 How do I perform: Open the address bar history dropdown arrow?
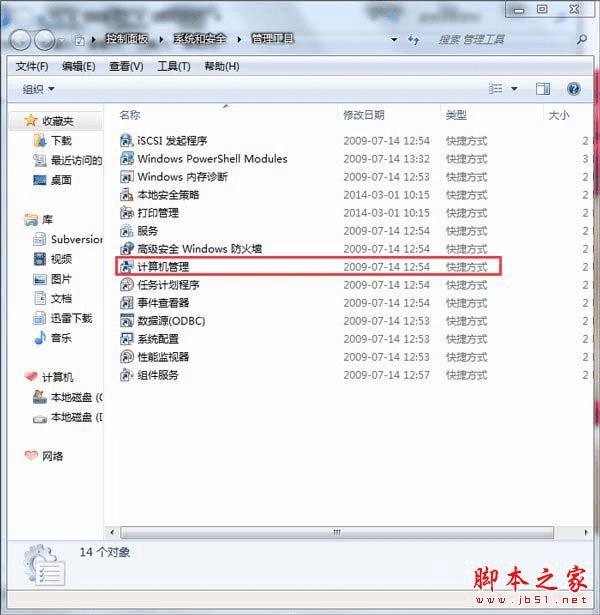(394, 39)
